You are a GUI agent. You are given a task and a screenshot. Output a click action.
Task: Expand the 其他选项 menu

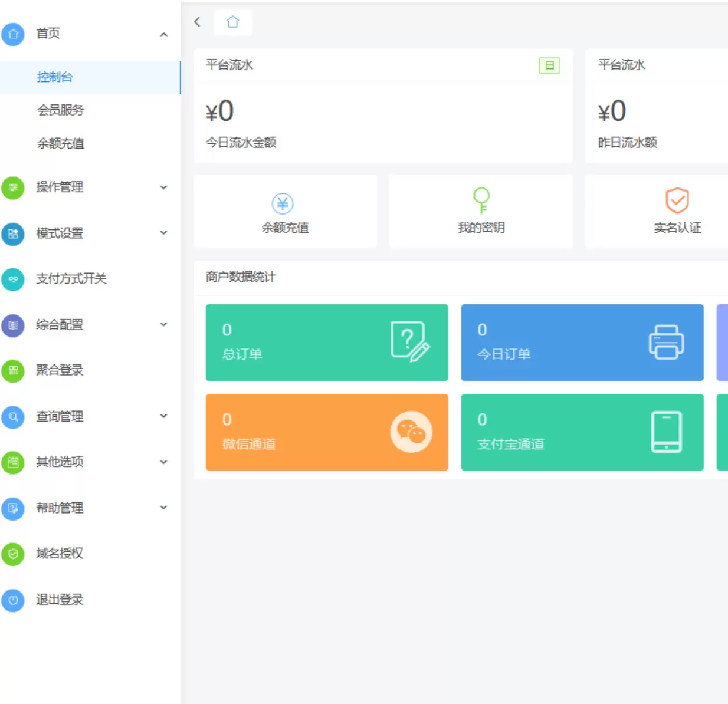pos(163,462)
